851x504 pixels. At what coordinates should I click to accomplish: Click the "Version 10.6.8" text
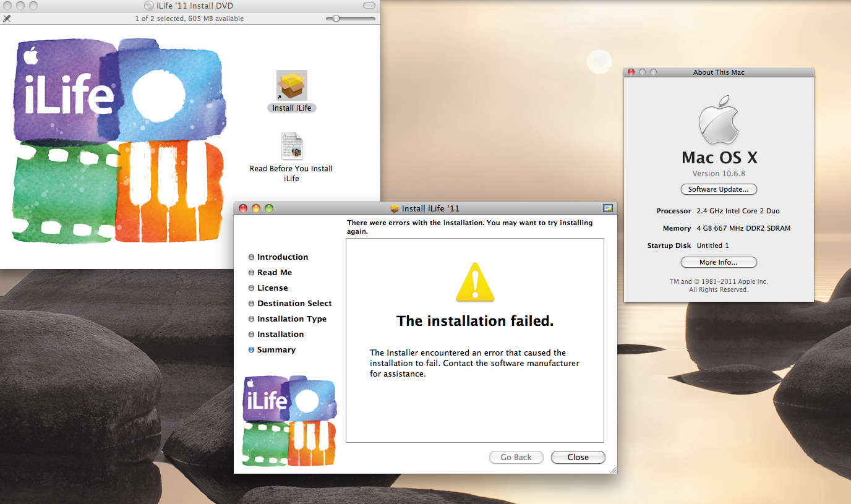(x=719, y=174)
